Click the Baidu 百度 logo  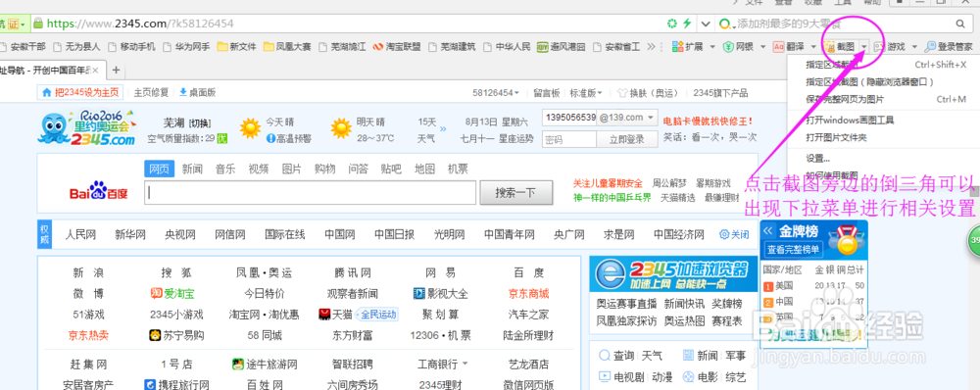tap(99, 191)
